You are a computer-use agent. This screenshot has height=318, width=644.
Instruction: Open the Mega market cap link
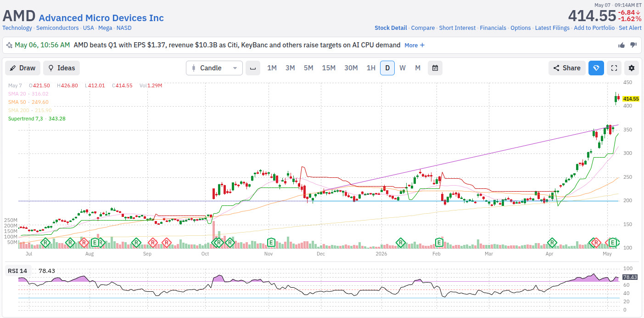pos(105,28)
